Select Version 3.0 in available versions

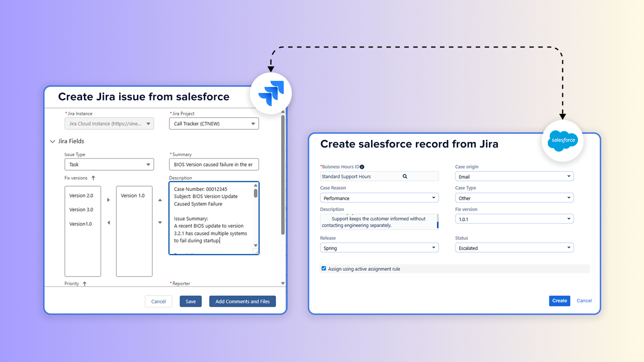pyautogui.click(x=81, y=210)
